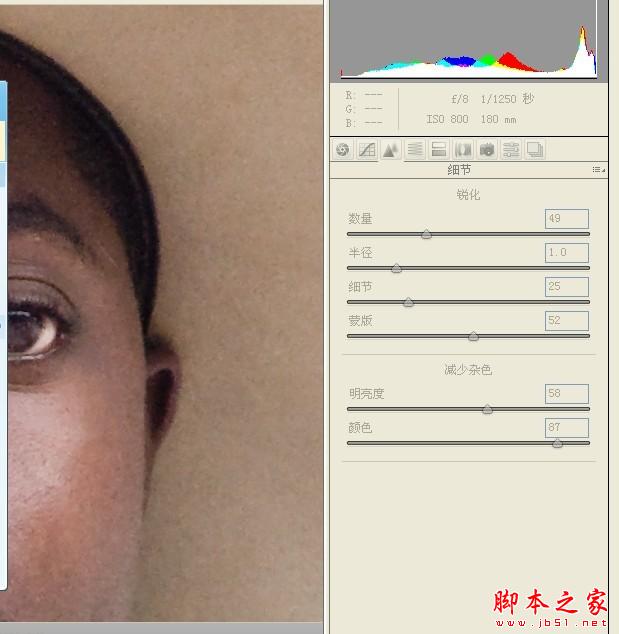Open the Snapshots panel icon
619x634 pixels.
tap(534, 150)
